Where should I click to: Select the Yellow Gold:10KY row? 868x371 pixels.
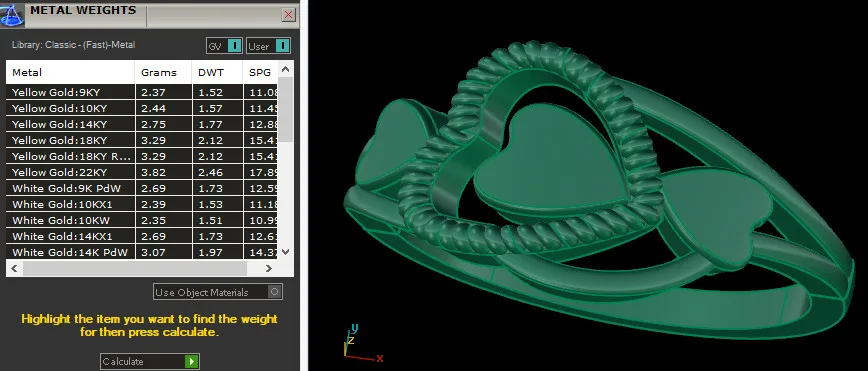142,108
